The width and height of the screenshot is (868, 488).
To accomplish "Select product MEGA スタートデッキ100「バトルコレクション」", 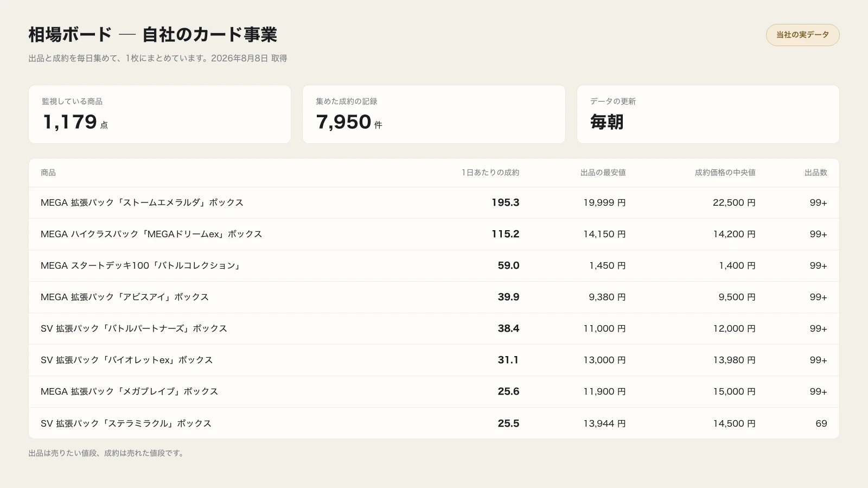I will [142, 265].
